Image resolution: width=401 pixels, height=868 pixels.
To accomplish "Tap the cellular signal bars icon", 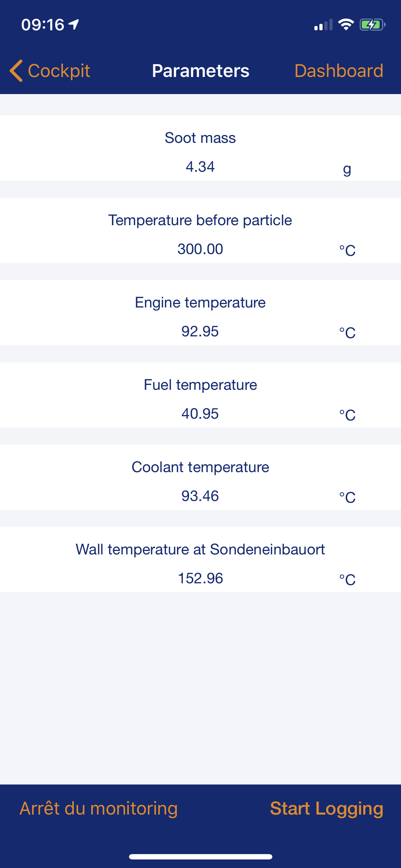I will click(323, 25).
